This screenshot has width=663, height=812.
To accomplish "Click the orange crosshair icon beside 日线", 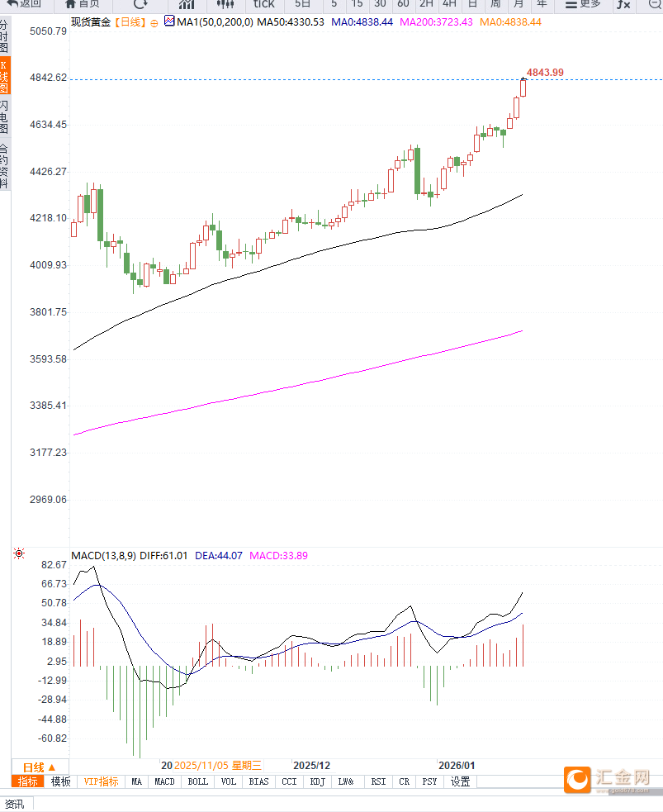I will 153,22.
